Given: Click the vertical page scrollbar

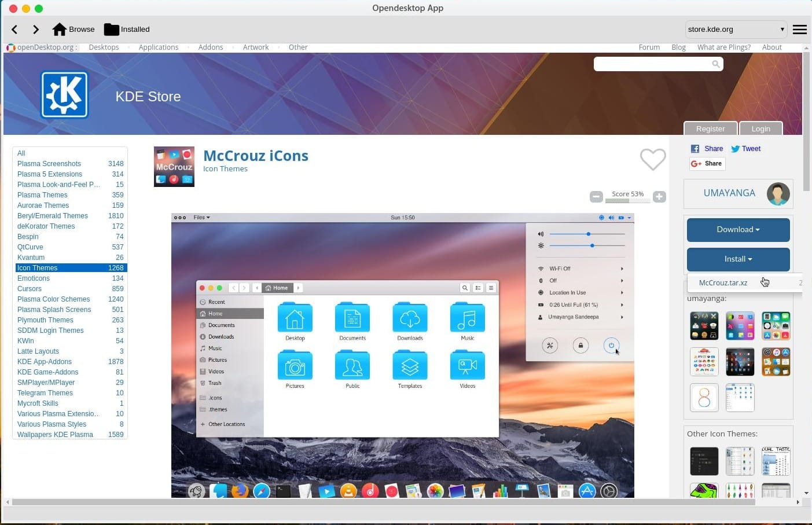Looking at the screenshot, I should coord(807,122).
